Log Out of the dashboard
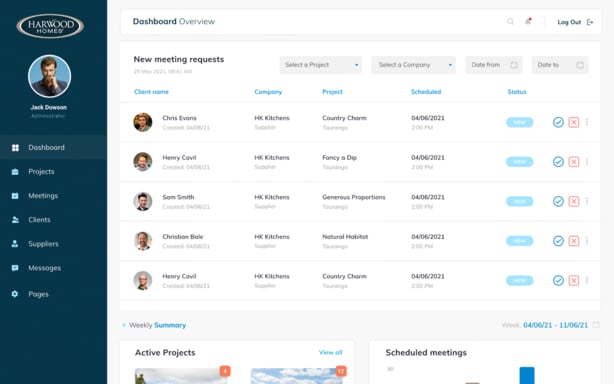Screen dimensions: 614x384 point(575,22)
